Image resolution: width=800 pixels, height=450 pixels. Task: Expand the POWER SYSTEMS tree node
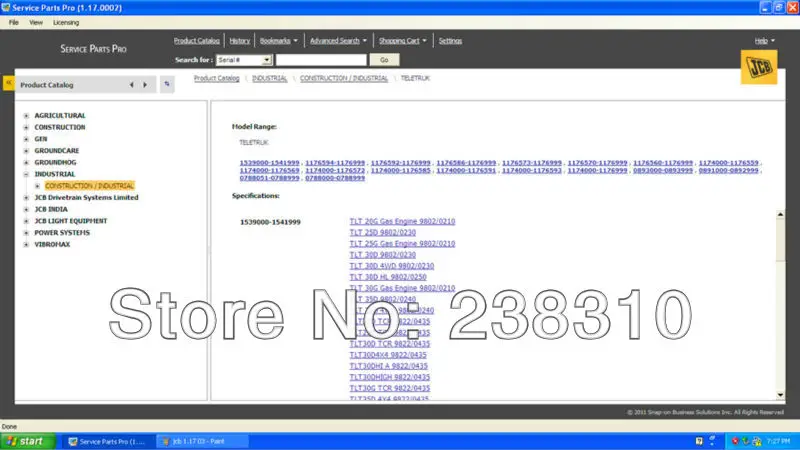26,233
